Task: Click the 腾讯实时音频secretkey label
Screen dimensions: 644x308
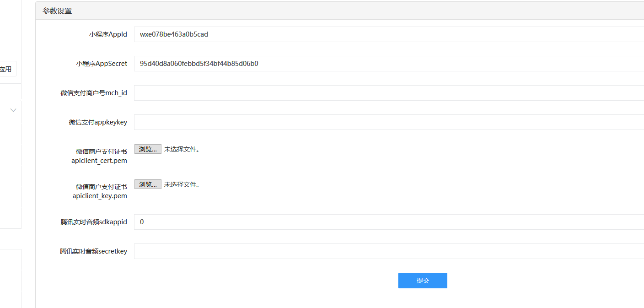Action: click(93, 251)
